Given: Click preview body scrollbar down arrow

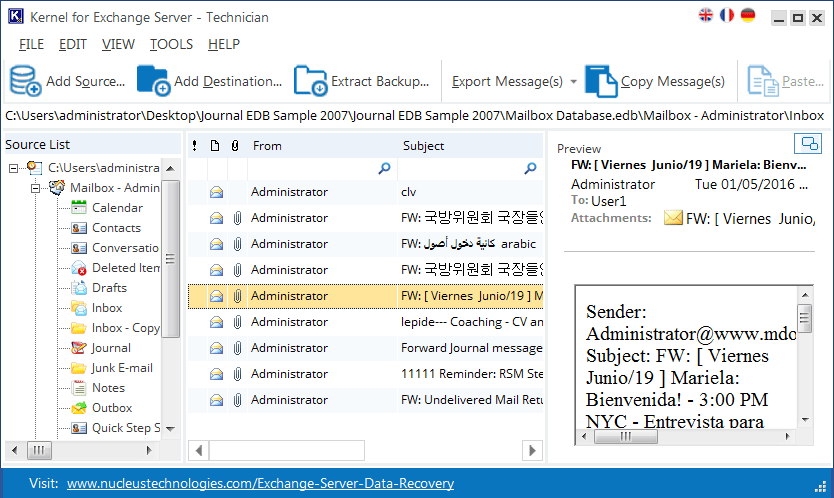Looking at the screenshot, I should pos(805,420).
